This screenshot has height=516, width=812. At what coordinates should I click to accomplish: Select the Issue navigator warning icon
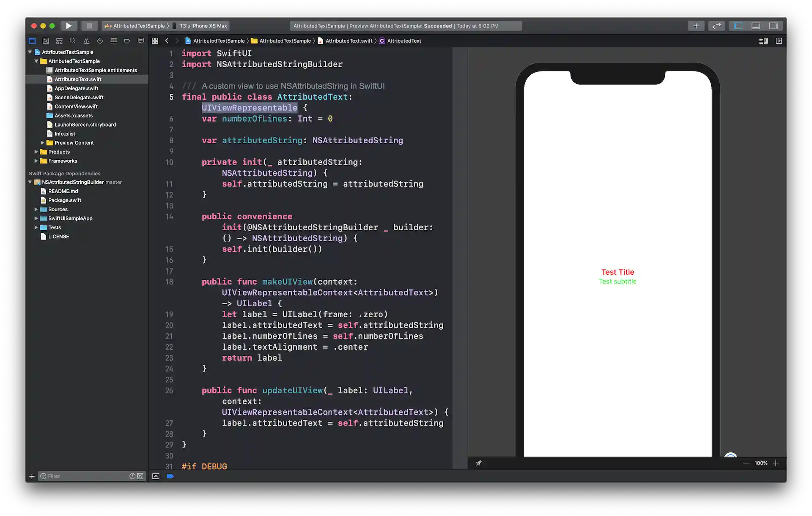tap(86, 41)
